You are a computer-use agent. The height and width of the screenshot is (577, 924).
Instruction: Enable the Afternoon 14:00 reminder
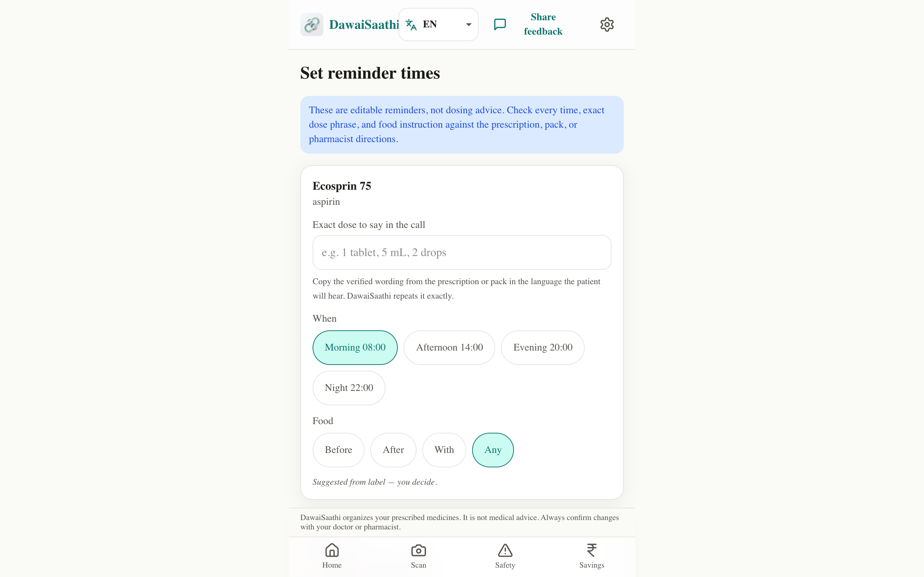449,347
